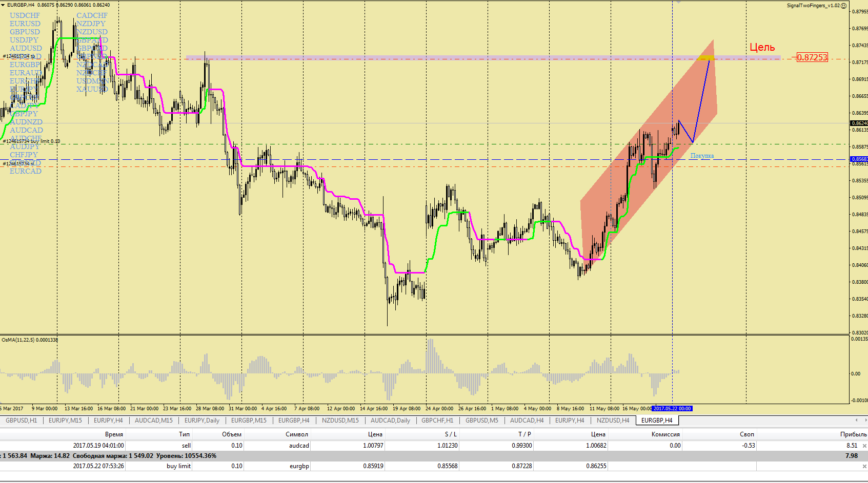Sort orders by the Время column header

(114, 434)
